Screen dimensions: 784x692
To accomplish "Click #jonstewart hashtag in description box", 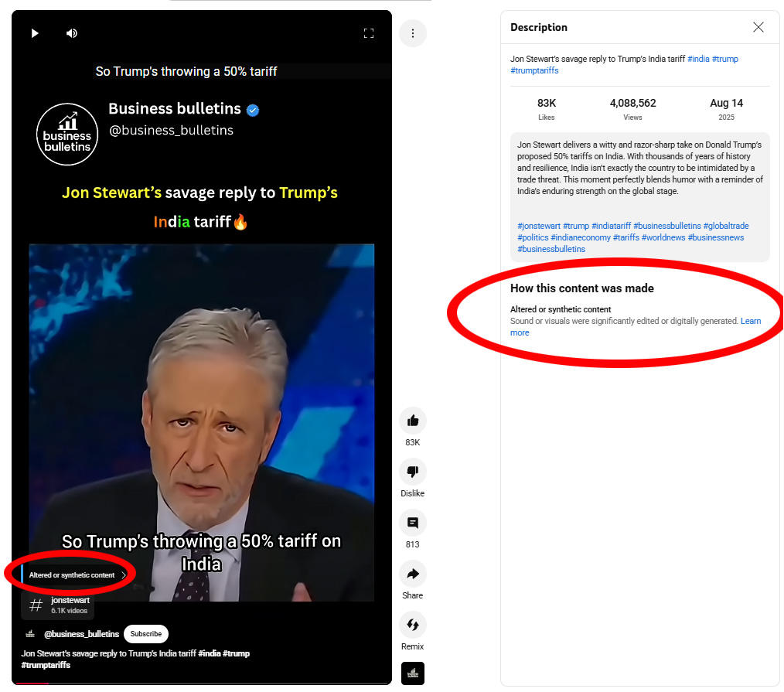I will [x=538, y=226].
